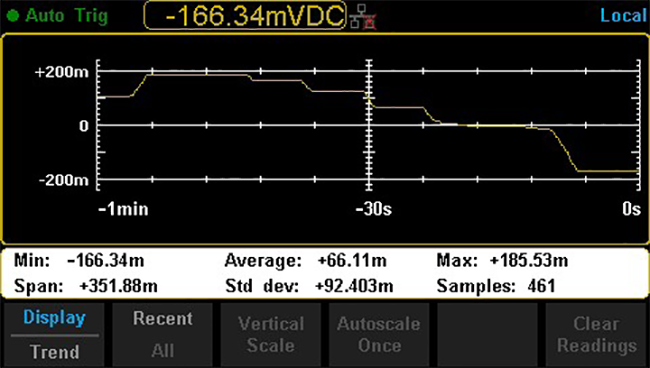Click the Average +66.11m statistic

click(306, 261)
